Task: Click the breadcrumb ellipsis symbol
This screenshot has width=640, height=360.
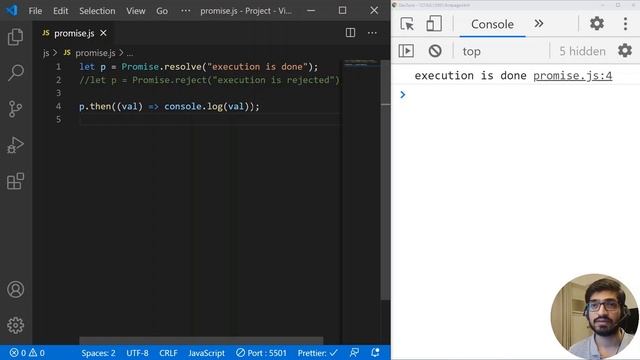Action: pyautogui.click(x=130, y=53)
